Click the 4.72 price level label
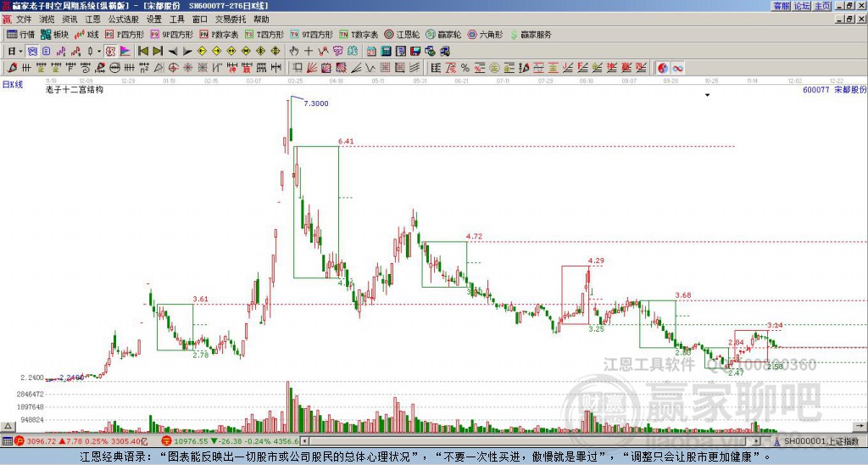 tap(475, 236)
